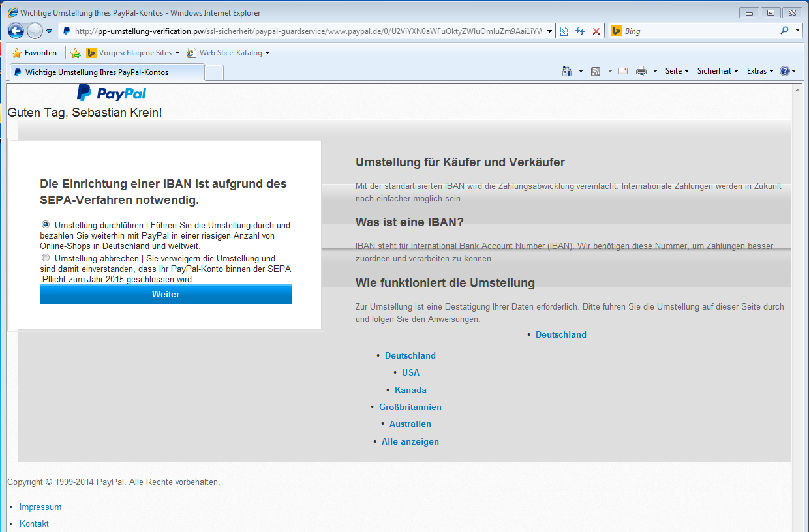This screenshot has height=532, width=809.
Task: Open the Web Slice-Katalog dropdown
Action: click(x=228, y=53)
